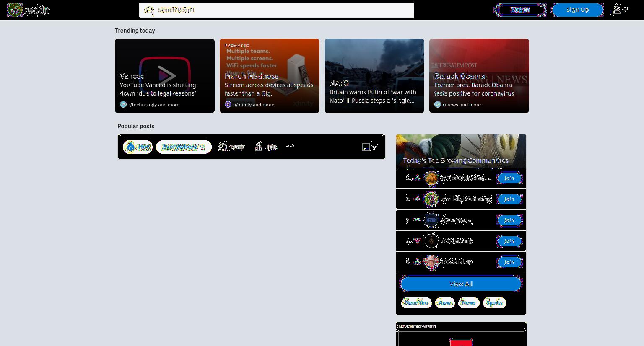
Task: Click the search magnifier icon
Action: tap(149, 10)
